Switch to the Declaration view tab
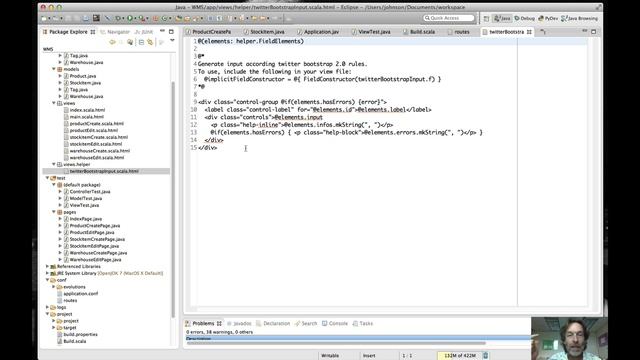Viewport: 640px width, 360px height. coord(273,323)
